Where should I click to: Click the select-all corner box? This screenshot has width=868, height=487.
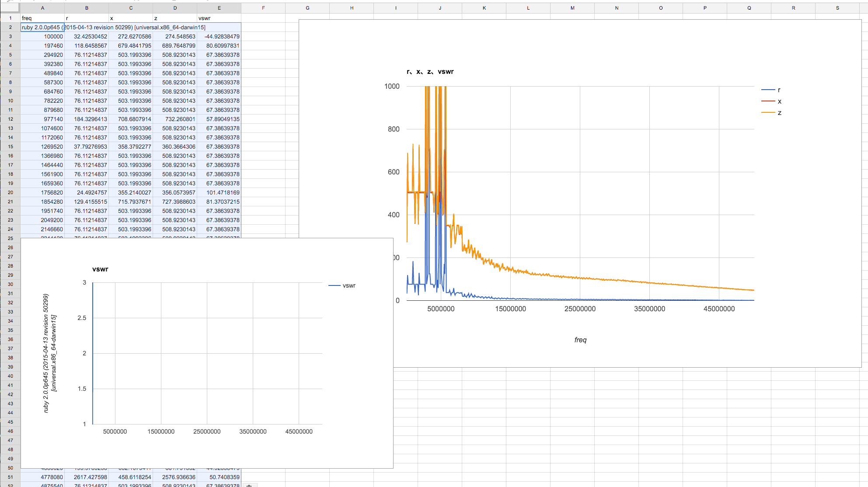tap(10, 8)
